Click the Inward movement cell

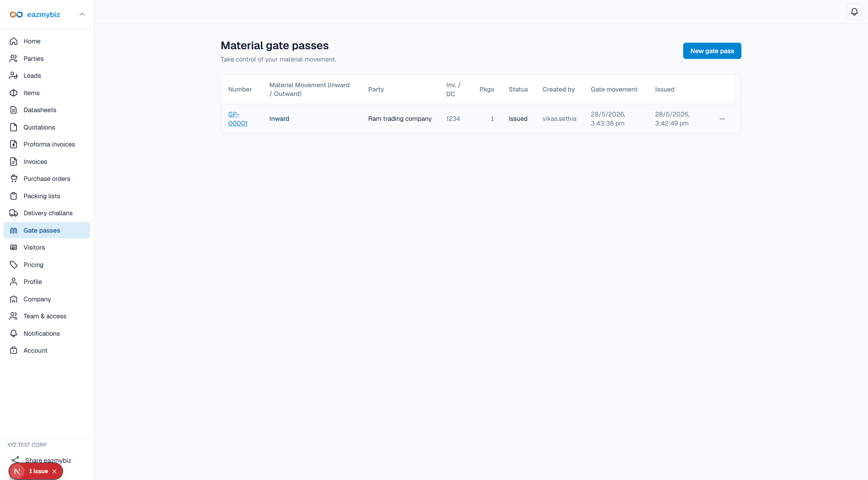[x=279, y=119]
